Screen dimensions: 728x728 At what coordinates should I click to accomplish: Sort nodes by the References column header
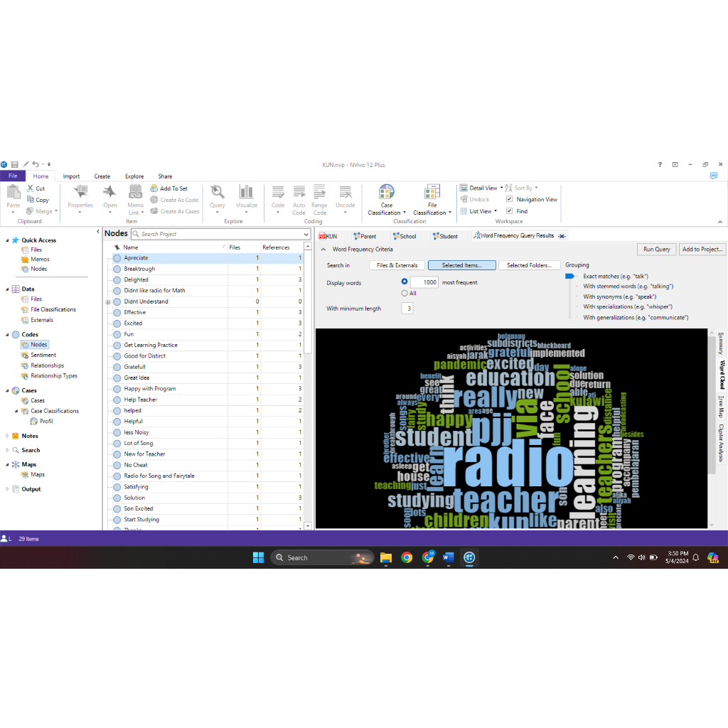click(276, 247)
